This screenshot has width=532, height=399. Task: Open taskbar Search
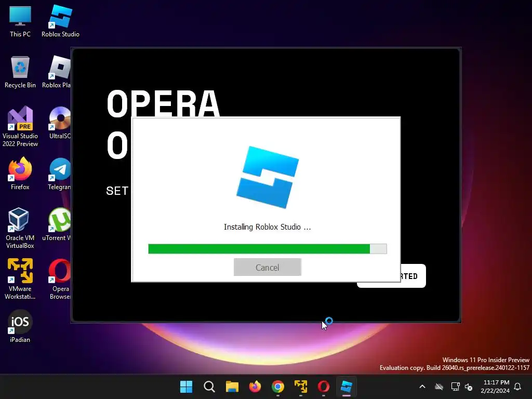[209, 387]
